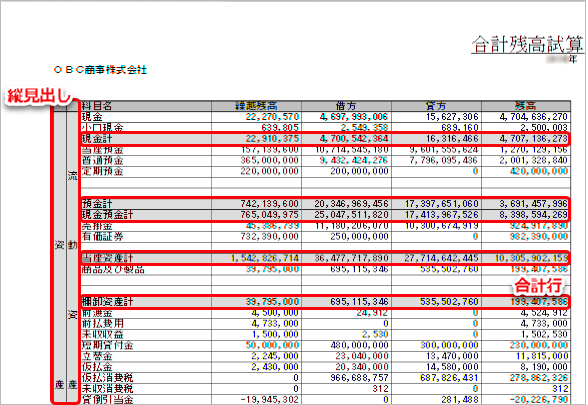588x405 pixels.
Task: Select the 貸倒引当金 account row name
Action: click(x=108, y=400)
